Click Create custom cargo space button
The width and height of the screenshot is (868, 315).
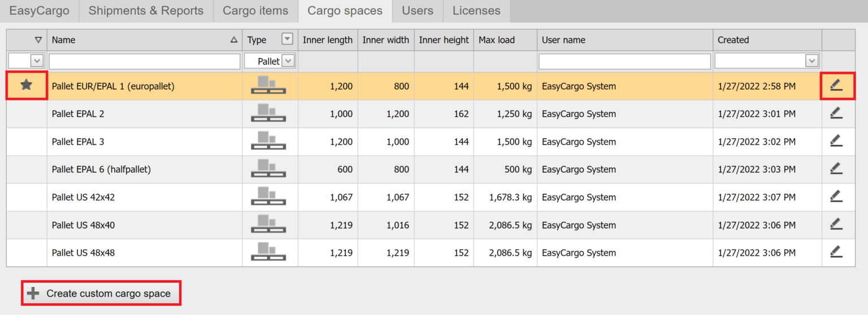101,294
